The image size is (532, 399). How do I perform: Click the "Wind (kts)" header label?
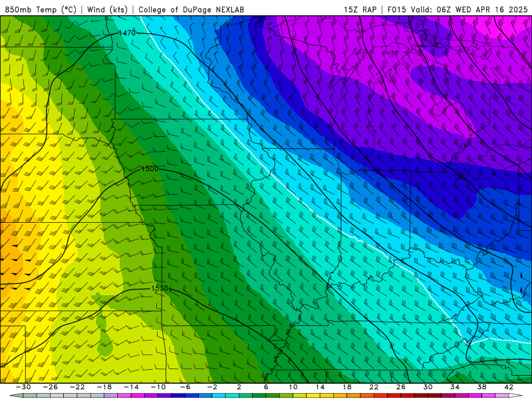(x=107, y=9)
